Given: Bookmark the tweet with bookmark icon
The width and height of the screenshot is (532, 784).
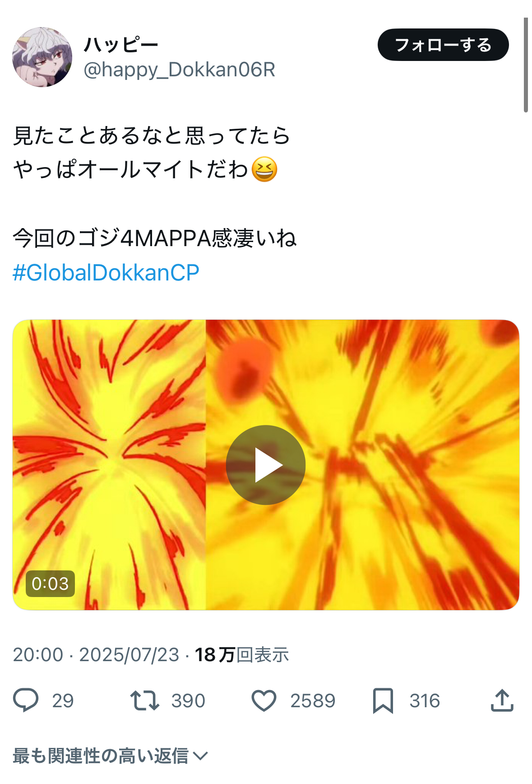Looking at the screenshot, I should pos(383,701).
